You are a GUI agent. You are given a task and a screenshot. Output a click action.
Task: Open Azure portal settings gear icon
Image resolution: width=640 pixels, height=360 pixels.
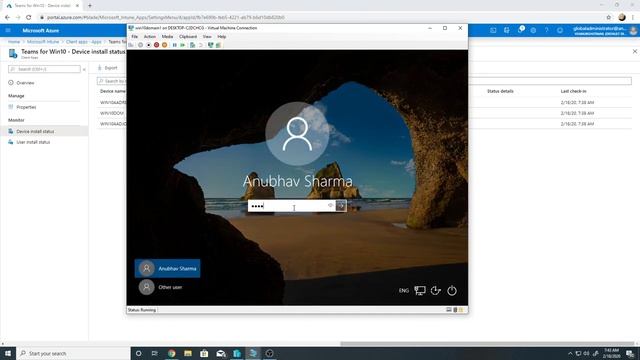(x=533, y=30)
